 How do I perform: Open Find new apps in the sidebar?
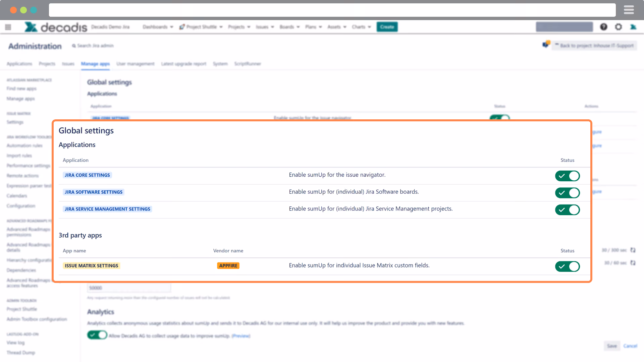pyautogui.click(x=21, y=88)
